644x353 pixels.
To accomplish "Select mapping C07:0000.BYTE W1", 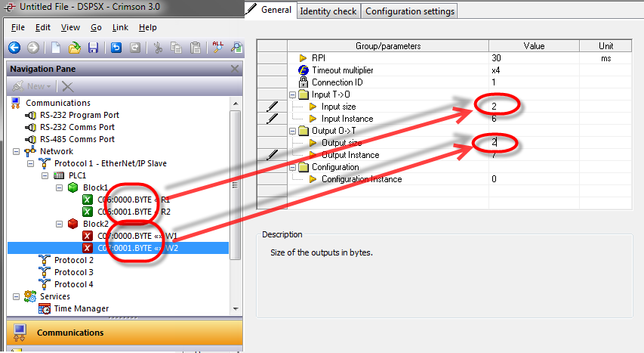I will pos(137,236).
